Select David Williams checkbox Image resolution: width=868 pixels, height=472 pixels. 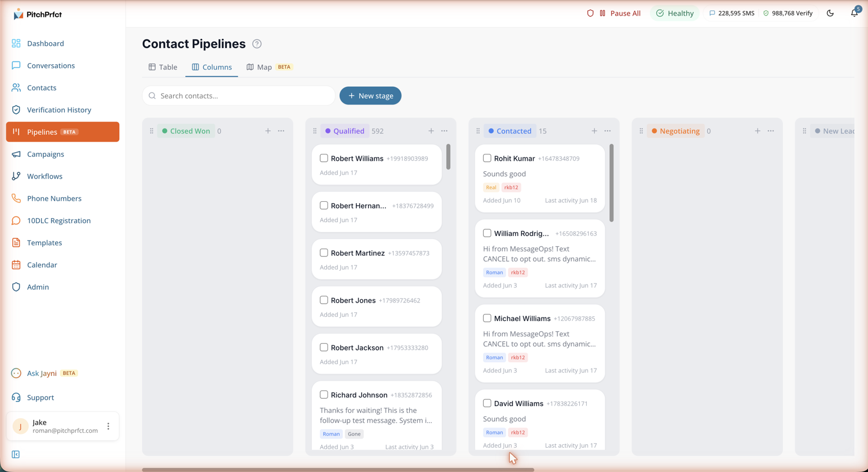487,403
